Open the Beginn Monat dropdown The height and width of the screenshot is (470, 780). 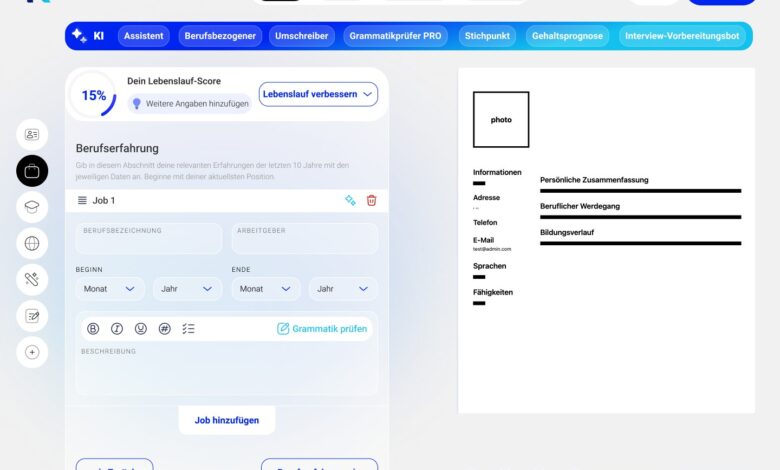click(x=110, y=289)
